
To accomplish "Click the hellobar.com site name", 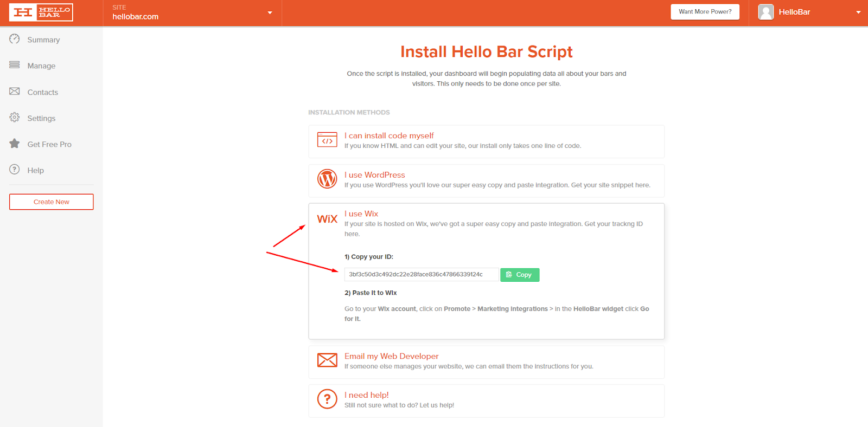I will (x=136, y=17).
